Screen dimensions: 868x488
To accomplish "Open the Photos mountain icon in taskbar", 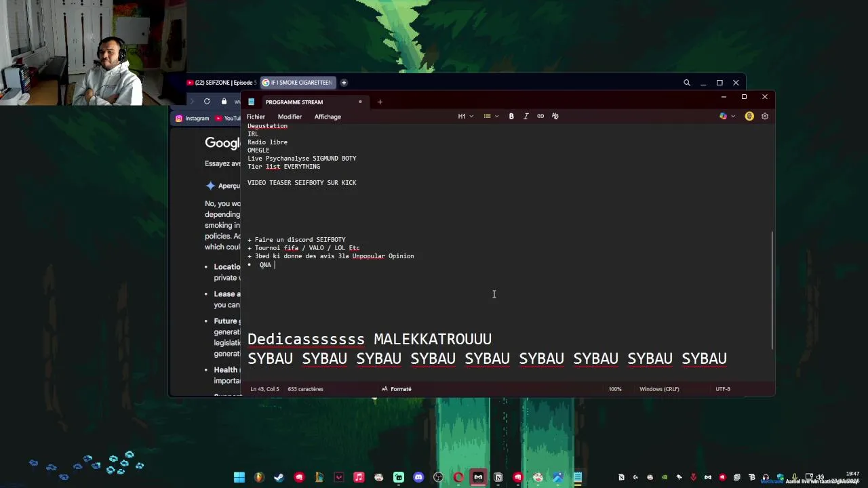I will pyautogui.click(x=558, y=477).
